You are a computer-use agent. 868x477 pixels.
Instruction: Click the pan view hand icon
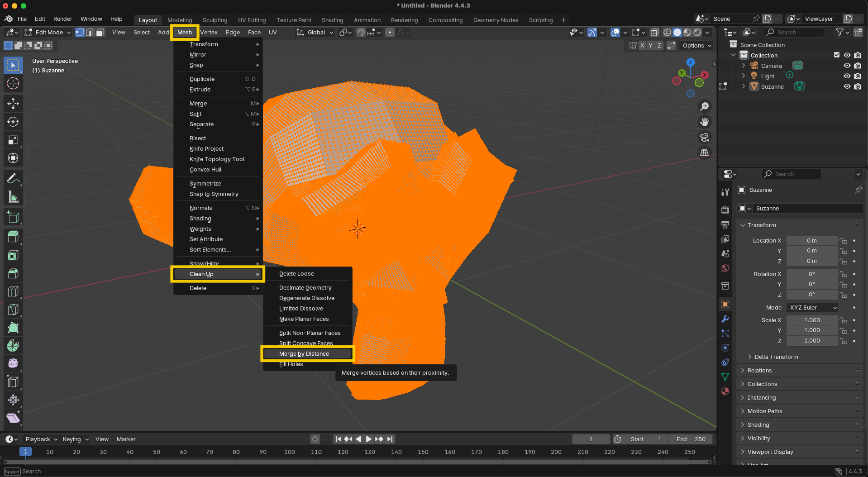pyautogui.click(x=705, y=122)
